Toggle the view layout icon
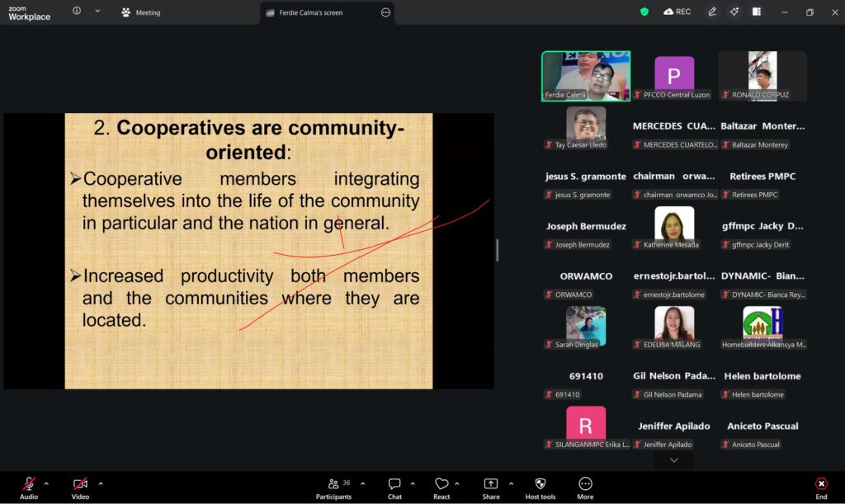This screenshot has width=845, height=504. point(757,12)
